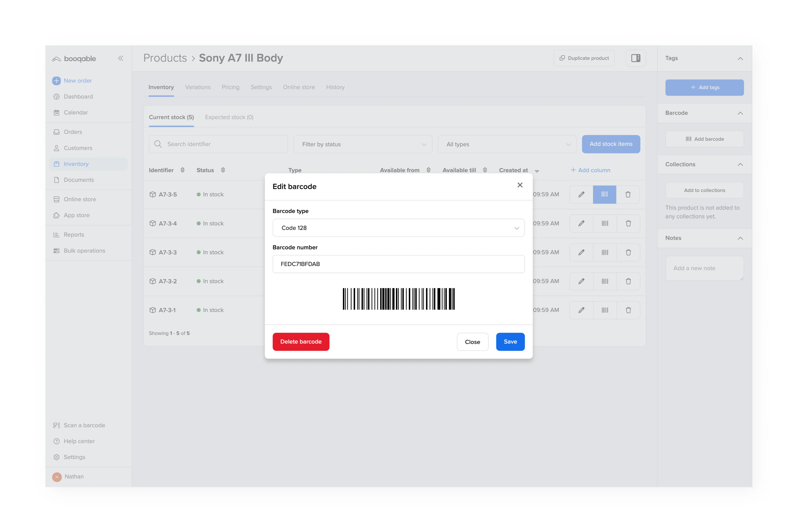Viewport: 798px width, 532px height.
Task: Click barcode icon for A7-3-5 row
Action: [605, 195]
